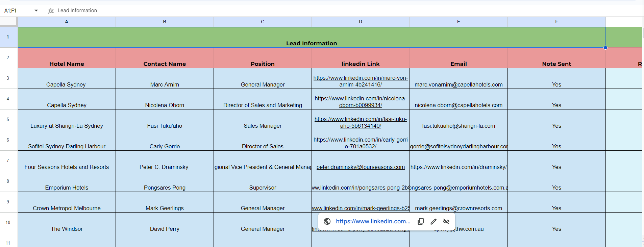This screenshot has width=644, height=247.
Task: Select the Peter C. Draminsky cell
Action: [x=165, y=161]
